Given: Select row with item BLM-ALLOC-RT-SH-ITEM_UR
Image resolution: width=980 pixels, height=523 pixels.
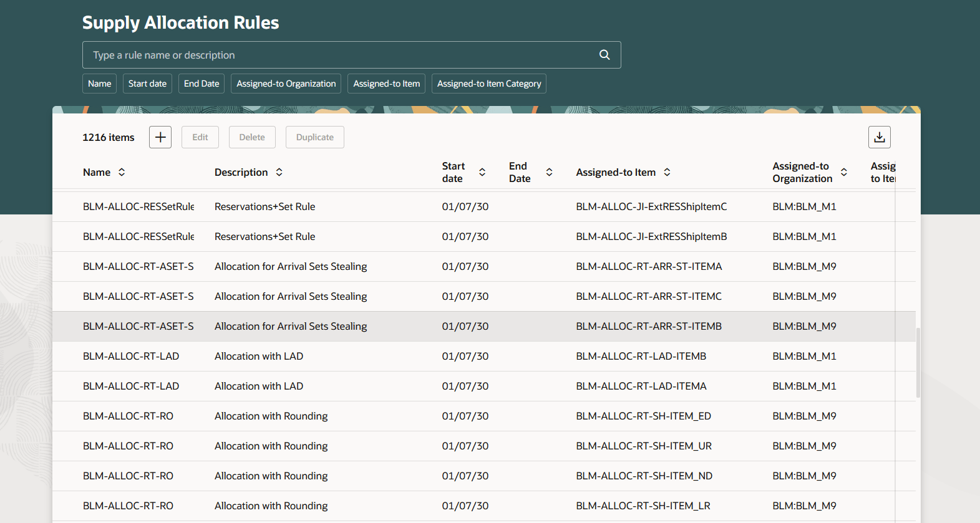Looking at the screenshot, I should click(x=643, y=446).
